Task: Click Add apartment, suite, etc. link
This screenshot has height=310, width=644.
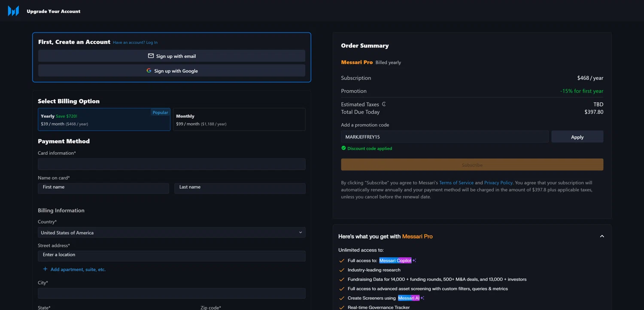Action: [78, 269]
